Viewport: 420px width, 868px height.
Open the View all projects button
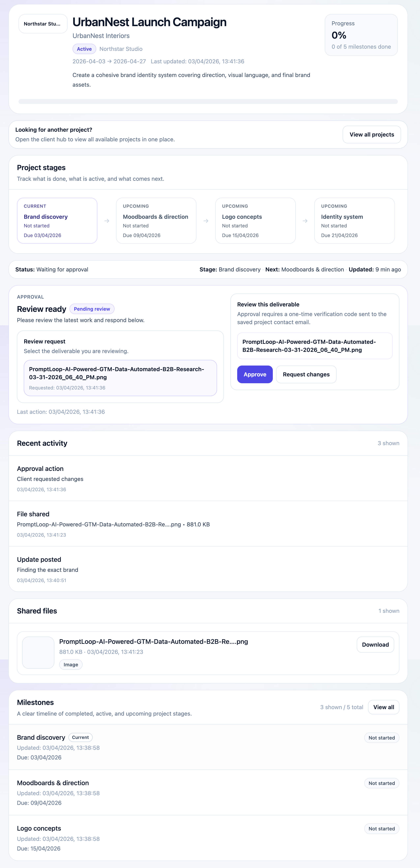371,135
